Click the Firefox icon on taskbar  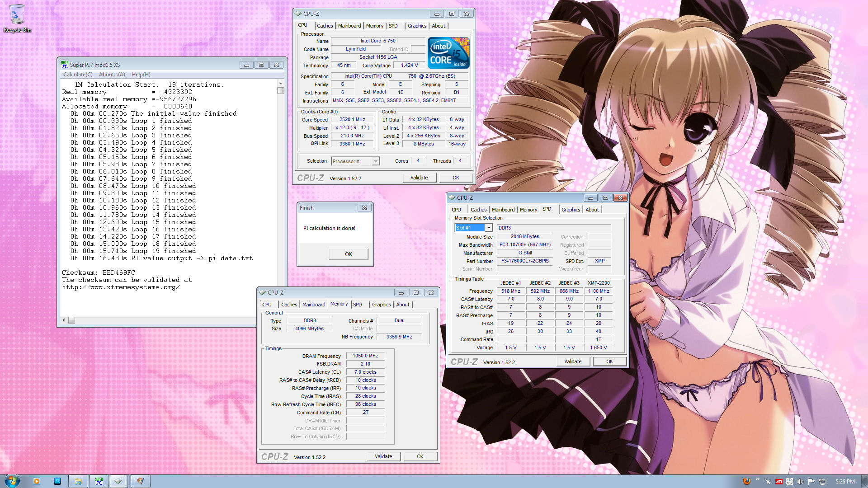pyautogui.click(x=746, y=481)
